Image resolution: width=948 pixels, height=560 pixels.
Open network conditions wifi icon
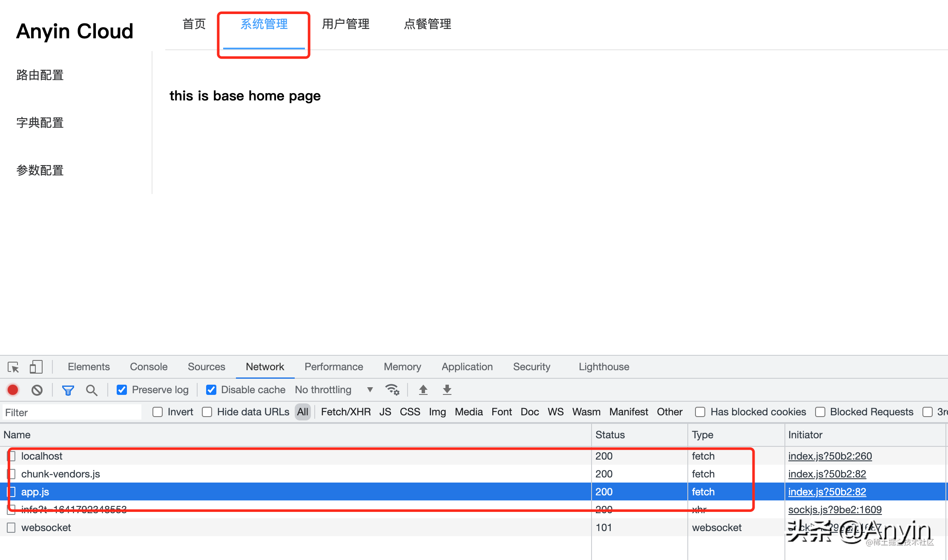(x=392, y=390)
